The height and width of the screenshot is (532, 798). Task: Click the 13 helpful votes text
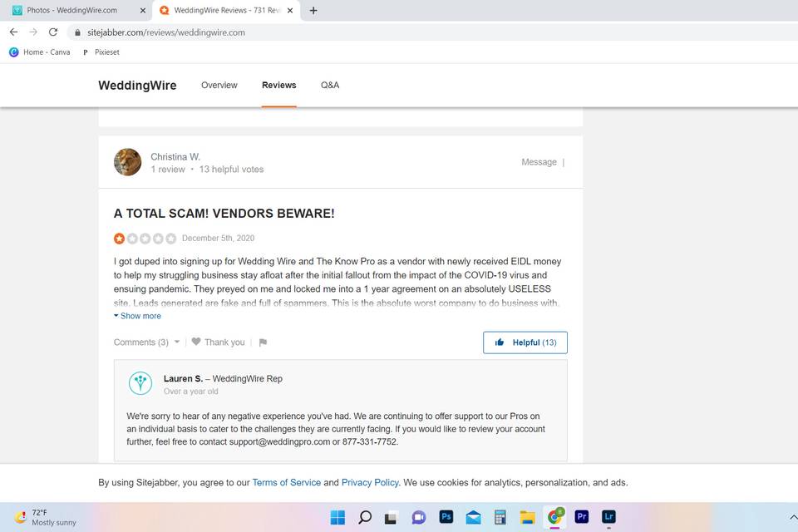point(232,169)
